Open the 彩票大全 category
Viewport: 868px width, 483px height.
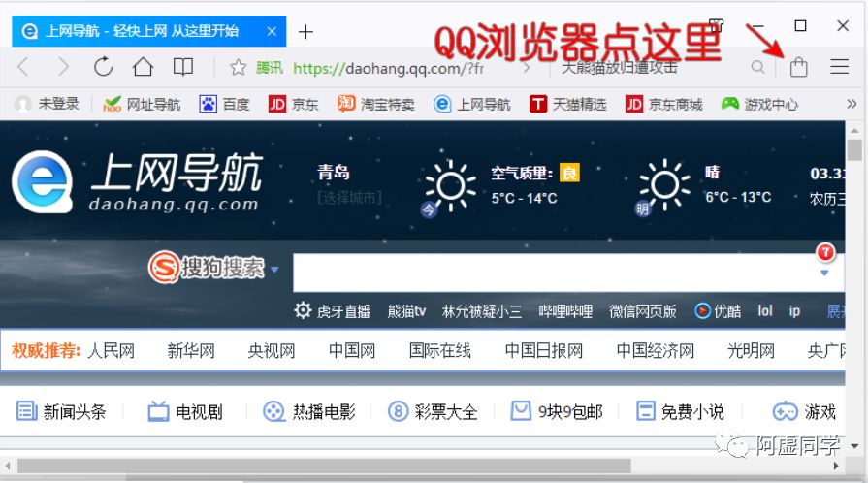point(433,411)
